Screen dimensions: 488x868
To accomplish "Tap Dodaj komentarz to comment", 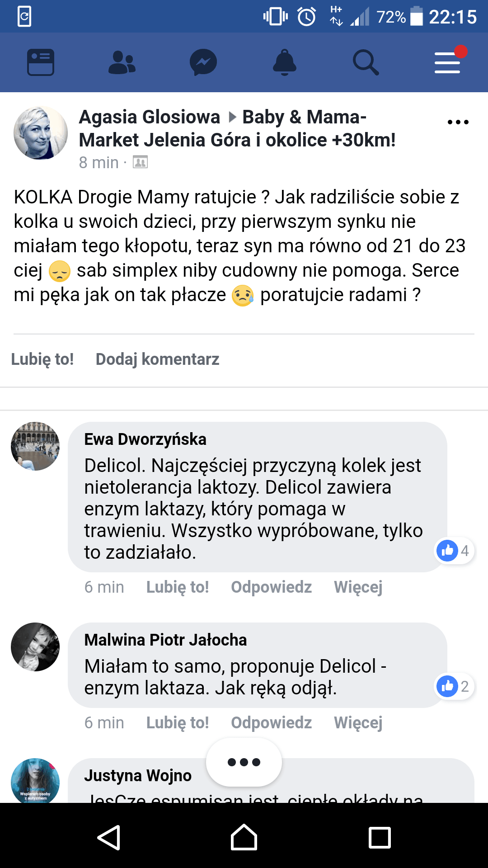I will (x=157, y=359).
